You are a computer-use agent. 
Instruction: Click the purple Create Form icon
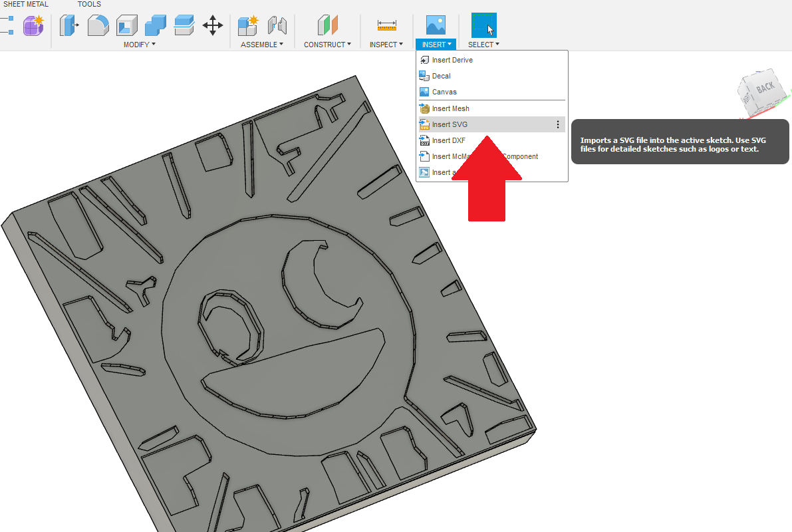click(x=33, y=25)
